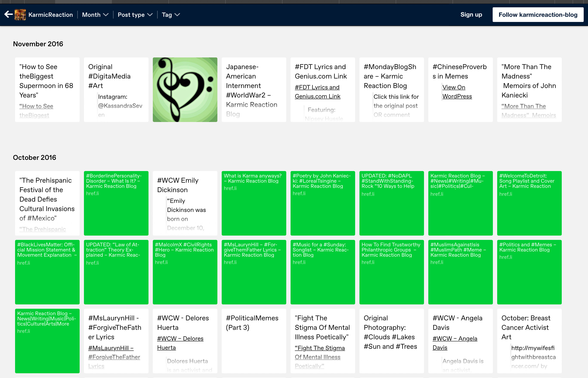Open Karmic Reaction Blog News|Writing|Music|Politics|Culture|Arts|More post

(x=47, y=341)
